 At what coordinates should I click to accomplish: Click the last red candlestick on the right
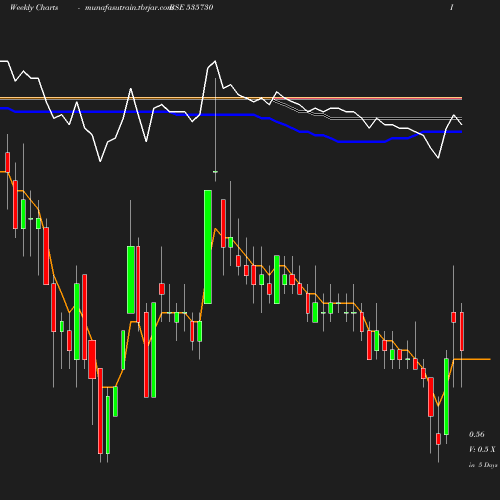pos(462,332)
